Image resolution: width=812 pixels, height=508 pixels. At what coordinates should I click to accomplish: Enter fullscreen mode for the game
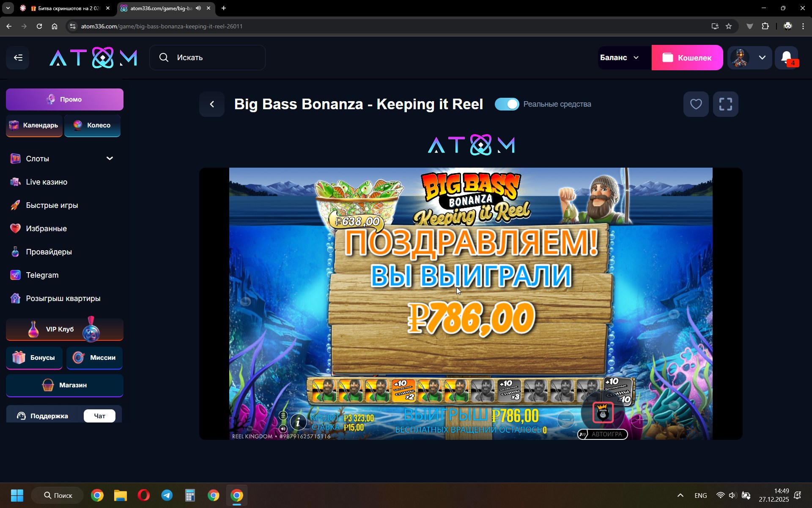[x=725, y=104]
